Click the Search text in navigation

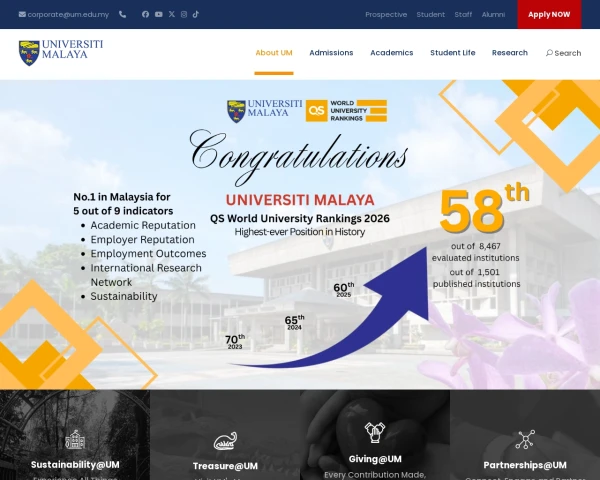[x=568, y=53]
